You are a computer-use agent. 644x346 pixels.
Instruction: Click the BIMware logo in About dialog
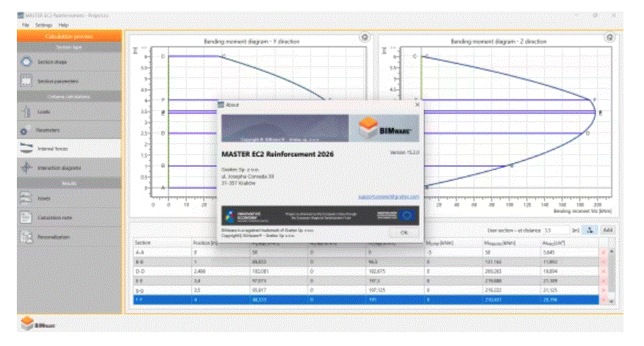[x=384, y=129]
